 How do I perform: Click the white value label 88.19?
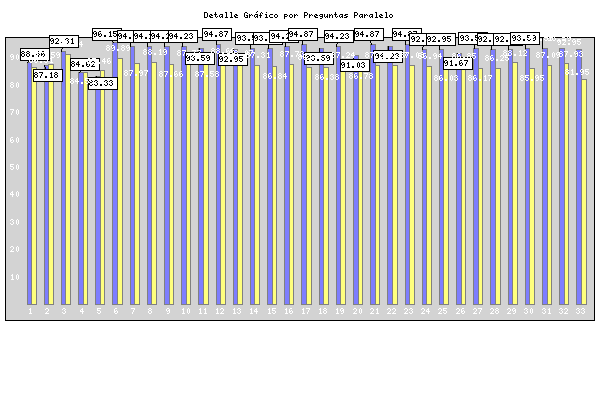coord(155,52)
